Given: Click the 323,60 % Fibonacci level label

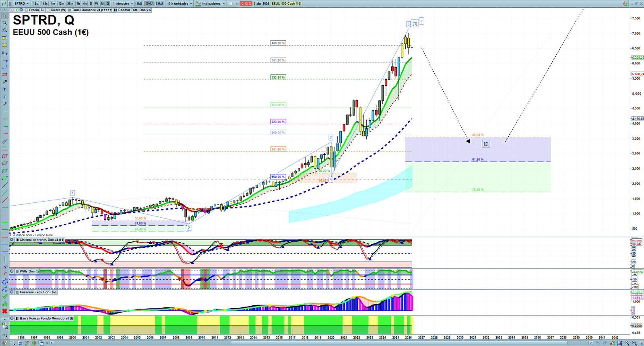Looking at the screenshot, I should point(278,77).
